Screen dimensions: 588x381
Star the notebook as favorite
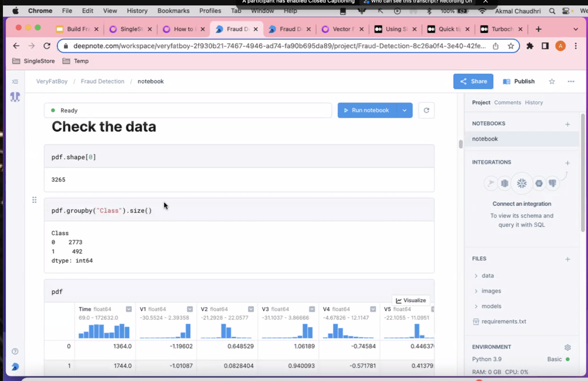552,82
